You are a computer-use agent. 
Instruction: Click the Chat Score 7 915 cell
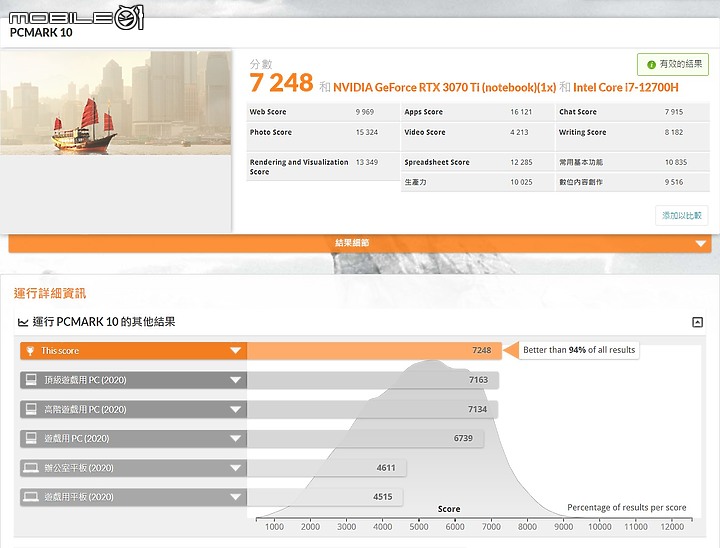632,112
